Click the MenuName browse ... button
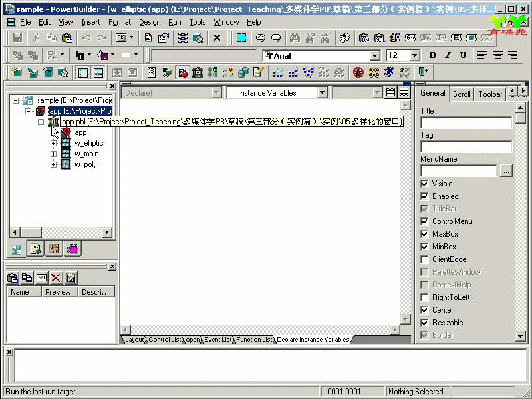 (x=506, y=171)
